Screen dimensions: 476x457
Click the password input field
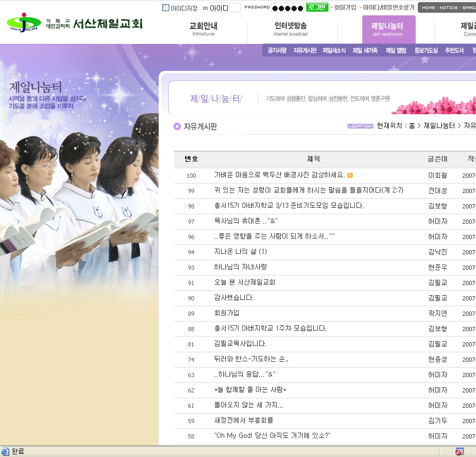click(288, 8)
